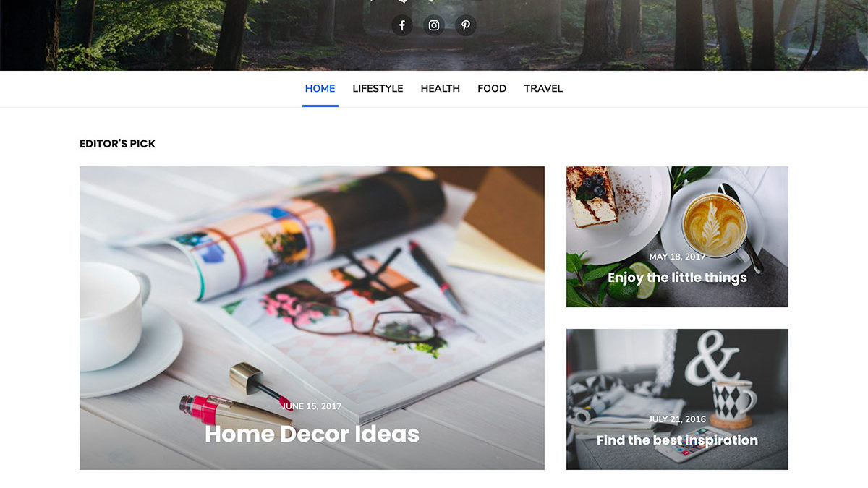Screen dimensions: 868x488
Task: Click the June 15, 2017 date label
Action: [312, 406]
